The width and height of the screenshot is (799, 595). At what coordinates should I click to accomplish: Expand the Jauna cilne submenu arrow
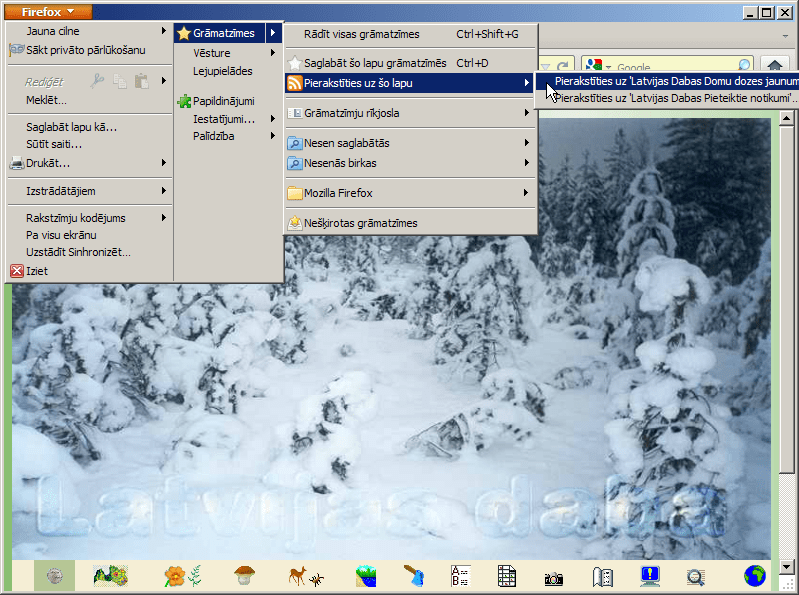click(164, 31)
